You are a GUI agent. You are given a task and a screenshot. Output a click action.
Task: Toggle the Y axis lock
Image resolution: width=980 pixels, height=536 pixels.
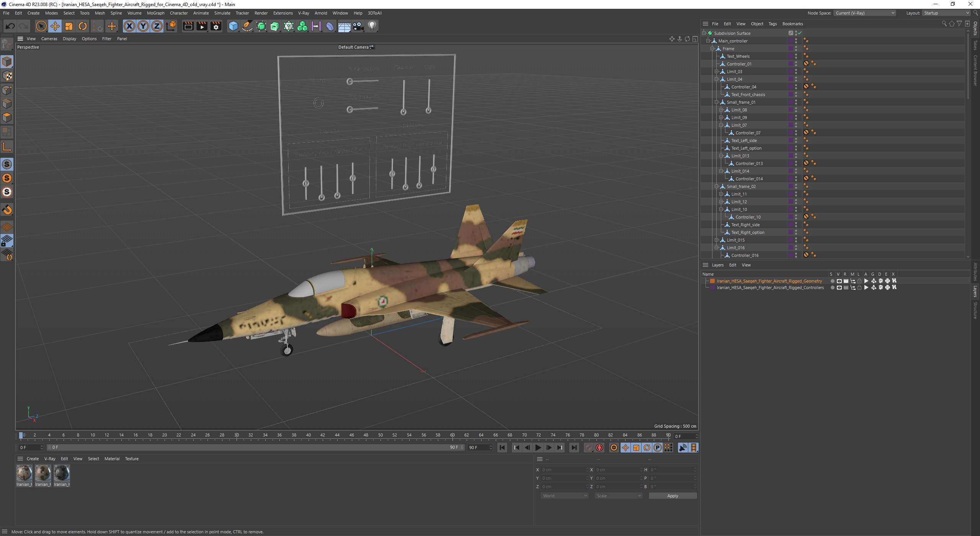tap(143, 26)
